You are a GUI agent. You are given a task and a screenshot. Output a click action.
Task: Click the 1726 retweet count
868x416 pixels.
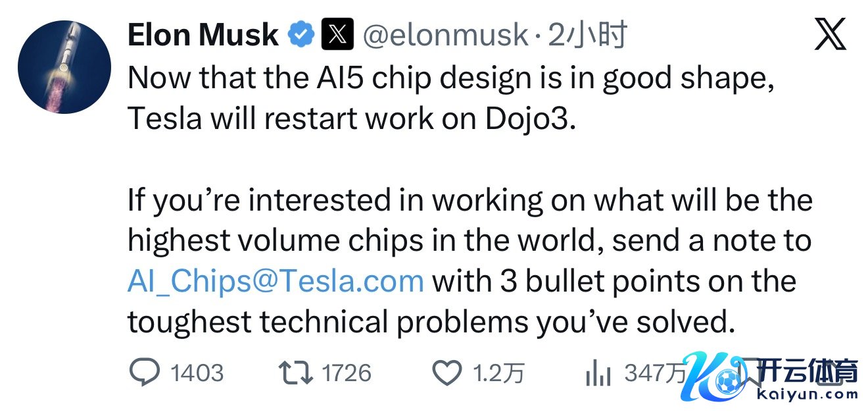point(347,374)
